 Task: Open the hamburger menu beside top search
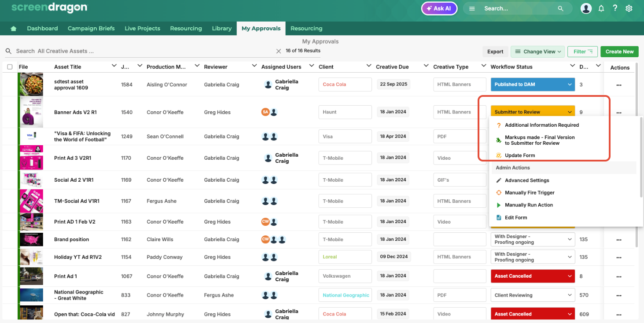tap(472, 8)
